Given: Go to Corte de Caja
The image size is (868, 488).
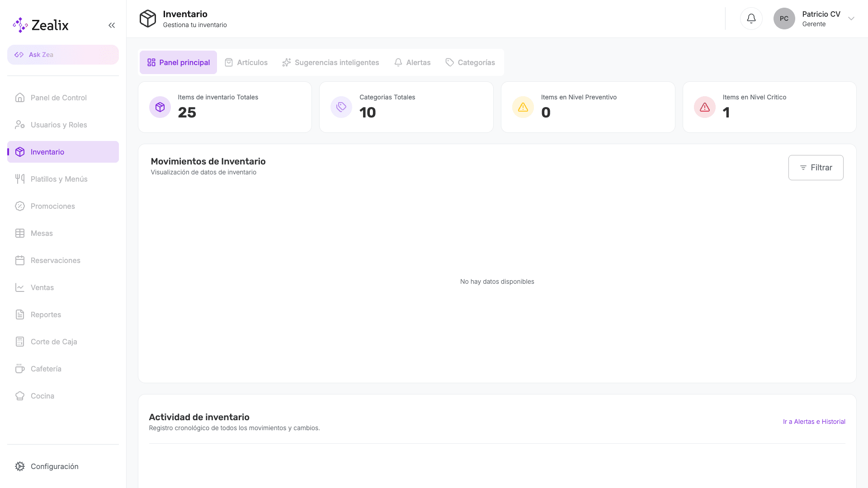Looking at the screenshot, I should coord(63,342).
